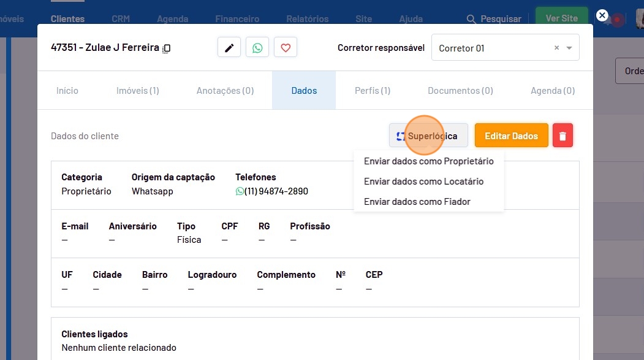The width and height of the screenshot is (644, 360).
Task: Close the client modal with X icon
Action: tap(602, 16)
